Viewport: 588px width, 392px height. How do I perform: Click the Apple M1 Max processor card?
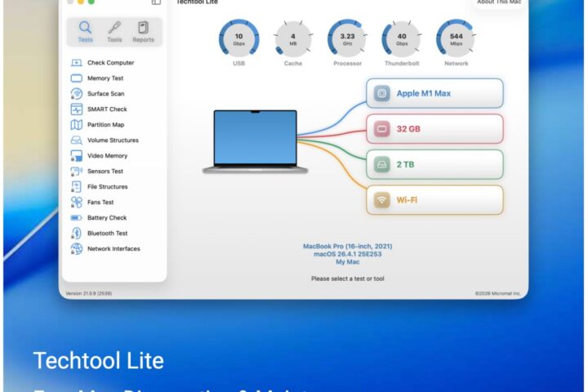(434, 93)
